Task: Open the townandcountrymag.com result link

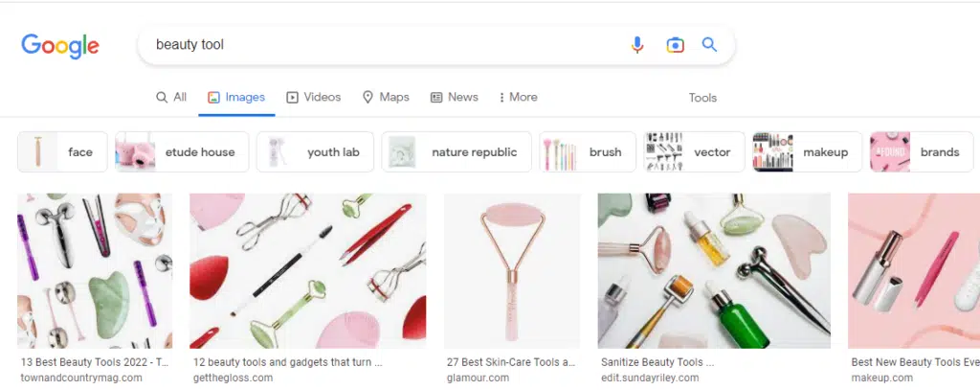Action: coord(81,379)
